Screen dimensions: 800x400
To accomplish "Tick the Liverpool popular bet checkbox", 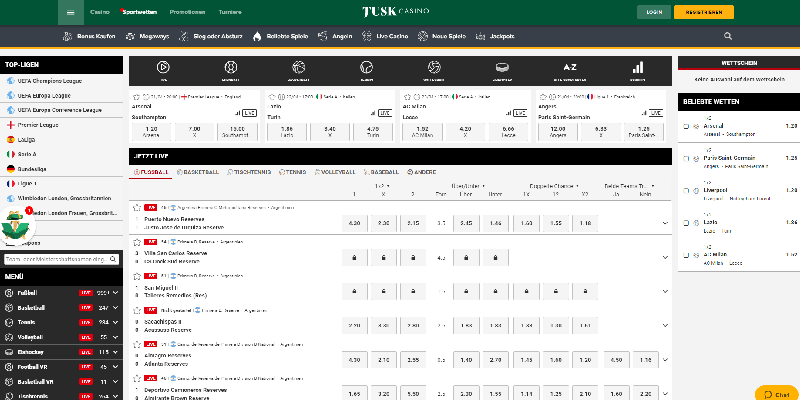I will click(686, 190).
